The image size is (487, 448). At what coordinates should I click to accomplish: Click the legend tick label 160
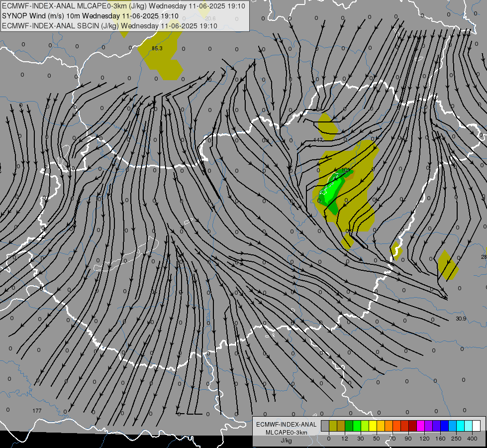tap(440, 439)
